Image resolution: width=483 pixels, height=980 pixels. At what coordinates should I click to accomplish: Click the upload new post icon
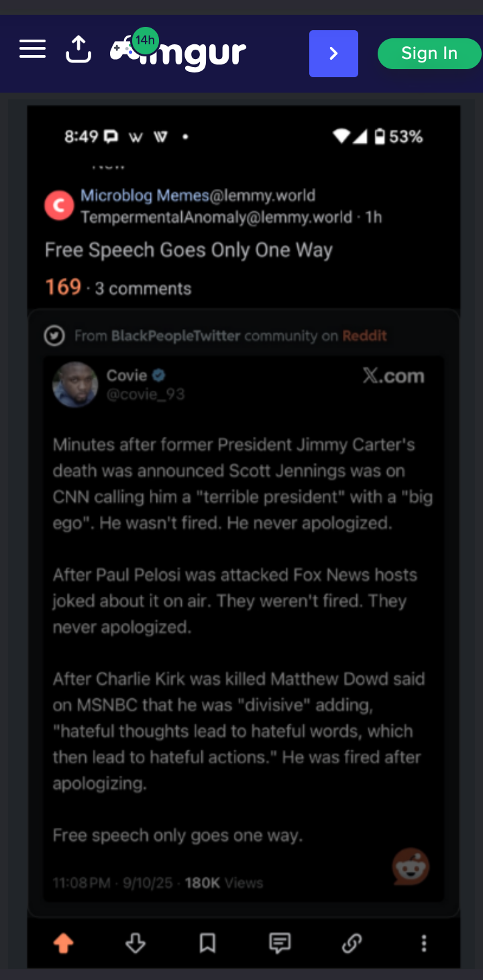[78, 50]
